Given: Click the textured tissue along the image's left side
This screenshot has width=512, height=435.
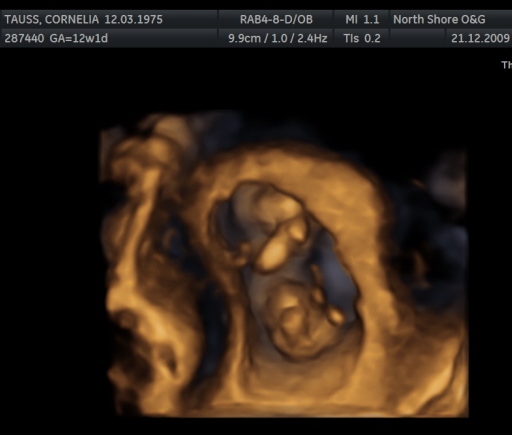Looking at the screenshot, I should (x=140, y=267).
